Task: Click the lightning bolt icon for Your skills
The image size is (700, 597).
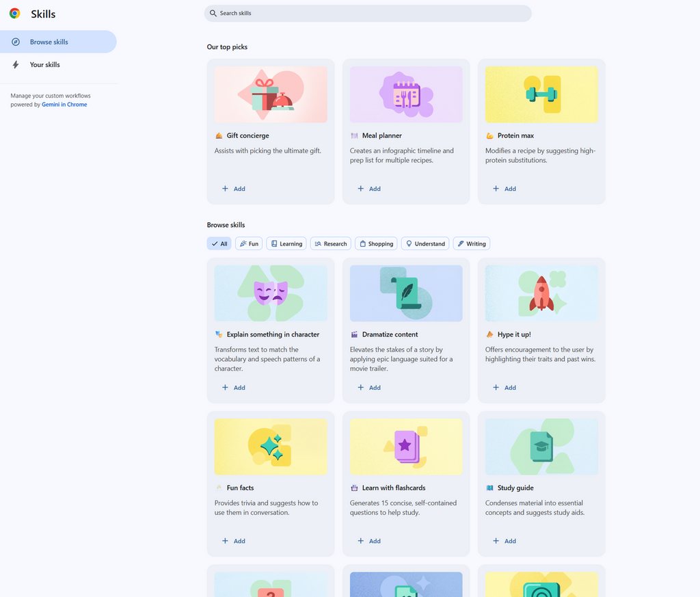Action: point(16,65)
